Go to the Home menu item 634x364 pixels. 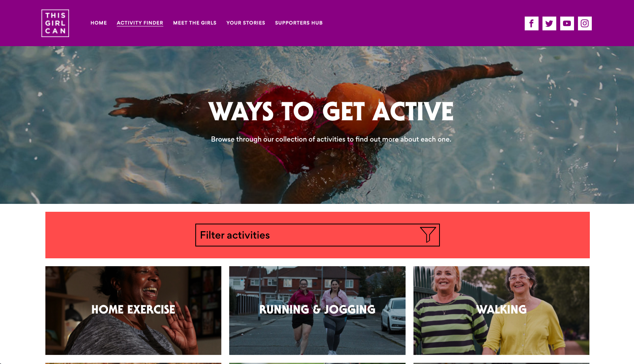(99, 23)
